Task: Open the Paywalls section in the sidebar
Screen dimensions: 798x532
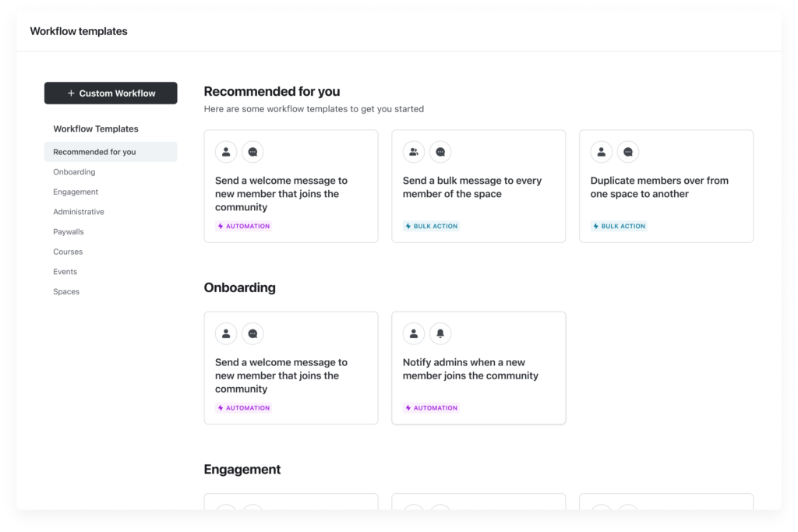Action: (x=70, y=231)
